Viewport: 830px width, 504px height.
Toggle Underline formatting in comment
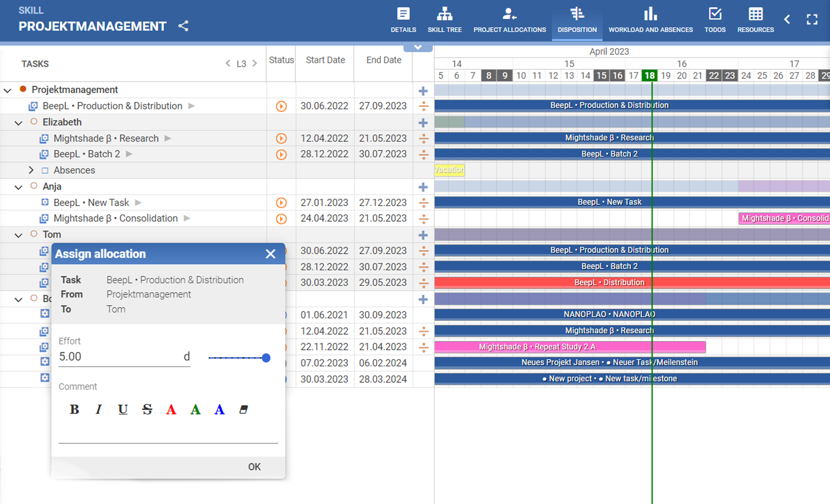click(123, 410)
